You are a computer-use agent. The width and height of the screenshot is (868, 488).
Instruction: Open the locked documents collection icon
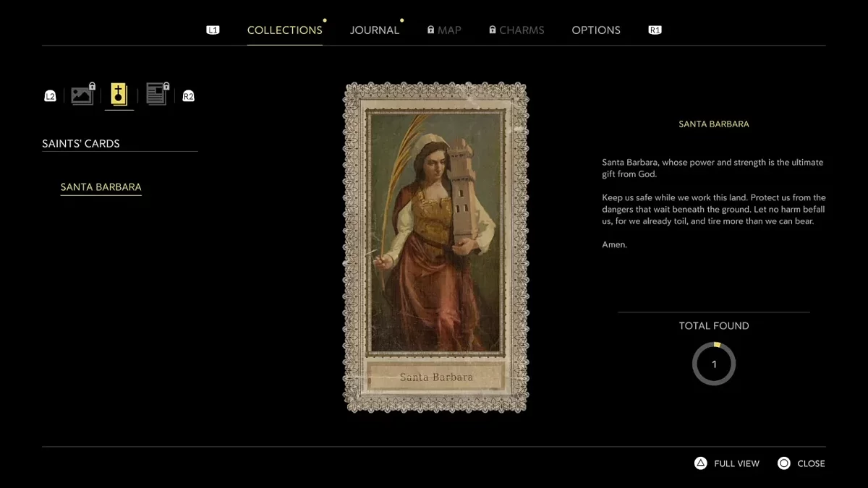click(x=157, y=95)
